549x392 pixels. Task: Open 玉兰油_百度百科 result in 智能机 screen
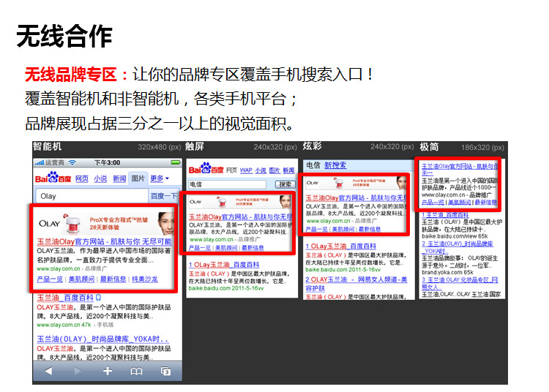coord(65,298)
